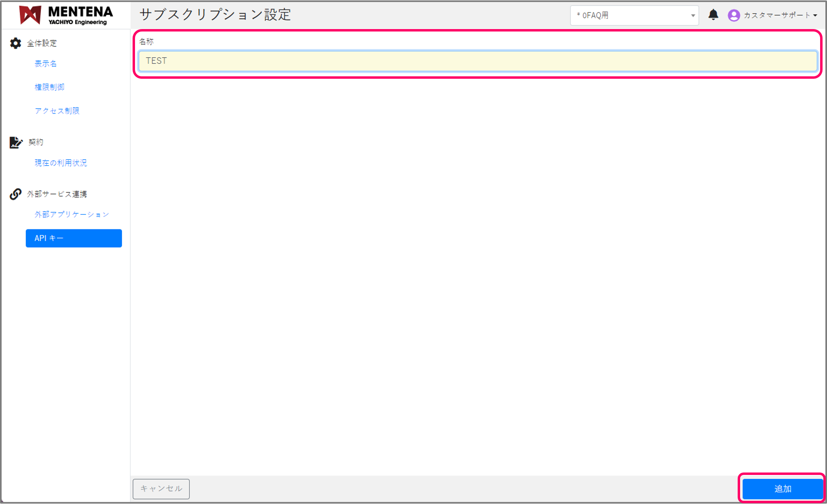The height and width of the screenshot is (504, 827).
Task: Click the 契約 contract icon
Action: [x=15, y=142]
